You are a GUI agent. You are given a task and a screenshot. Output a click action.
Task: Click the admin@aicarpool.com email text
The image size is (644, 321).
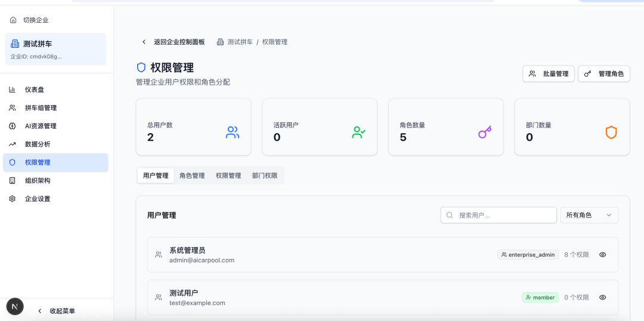202,260
